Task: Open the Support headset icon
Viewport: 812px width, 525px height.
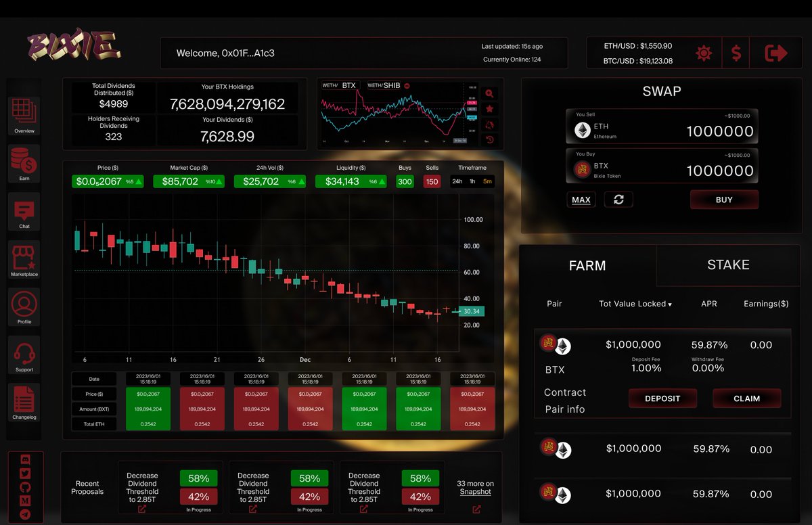Action: [24, 355]
